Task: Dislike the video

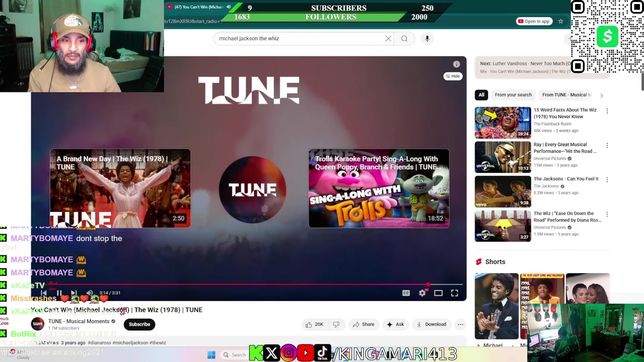Action: pyautogui.click(x=336, y=324)
